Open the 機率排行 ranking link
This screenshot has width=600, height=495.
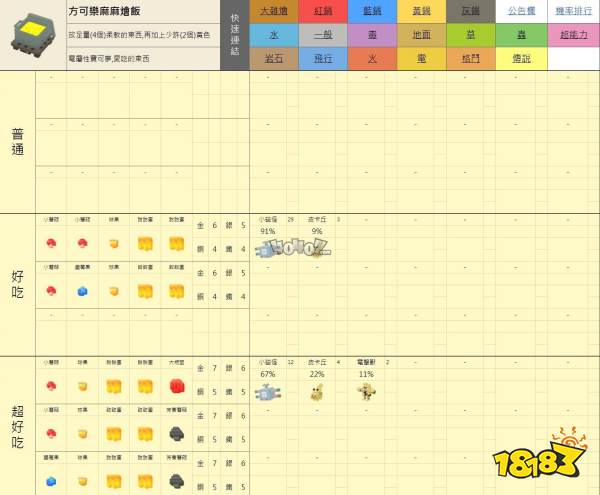pos(573,11)
